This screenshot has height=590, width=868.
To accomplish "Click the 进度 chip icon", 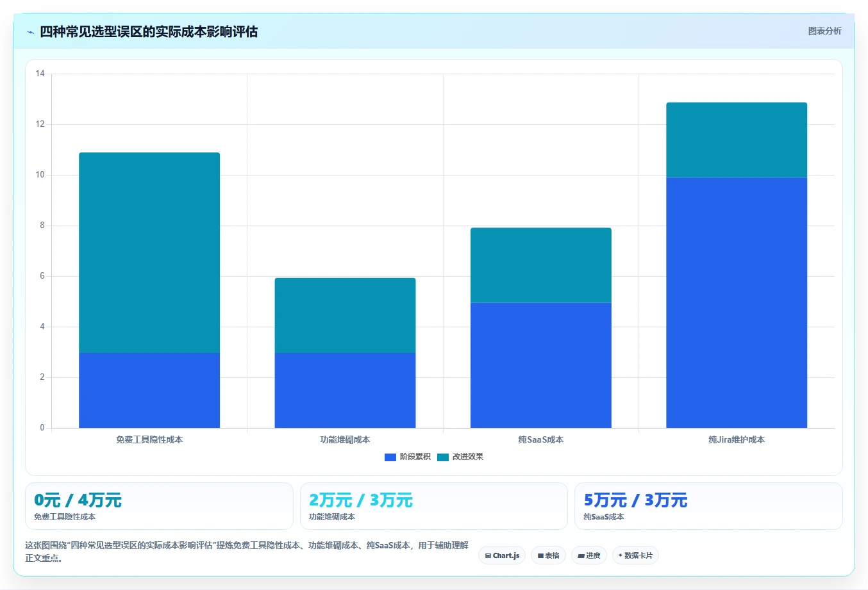I will point(581,556).
